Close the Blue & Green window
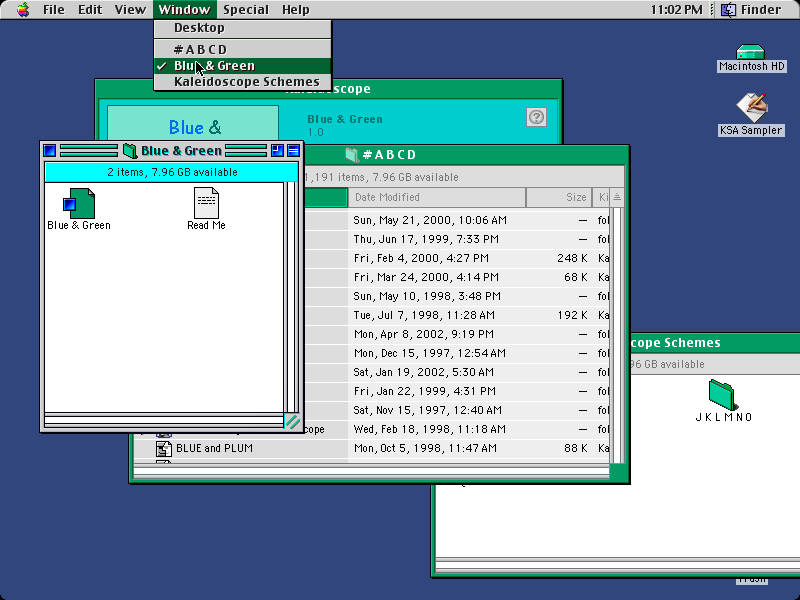Screen dimensions: 800x600 coord(50,151)
